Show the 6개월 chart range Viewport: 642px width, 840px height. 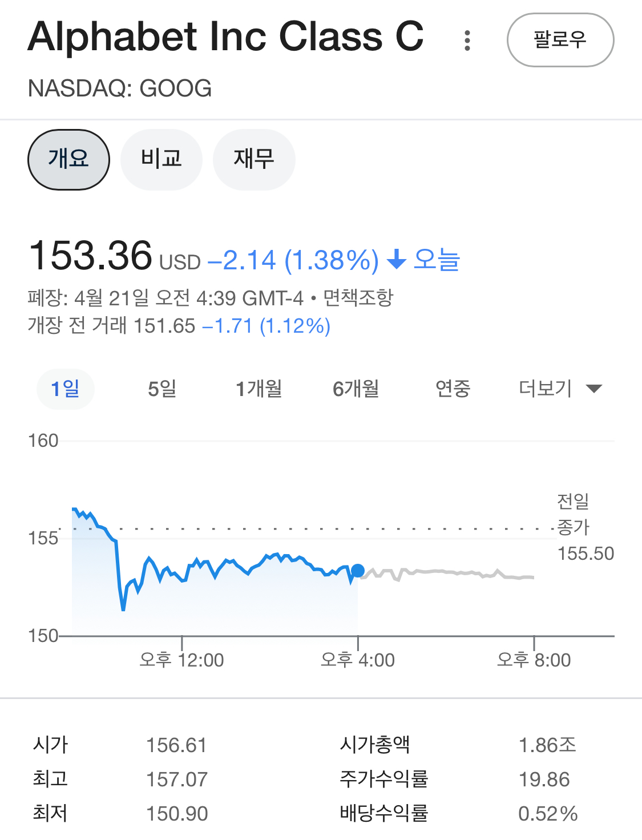pos(356,389)
